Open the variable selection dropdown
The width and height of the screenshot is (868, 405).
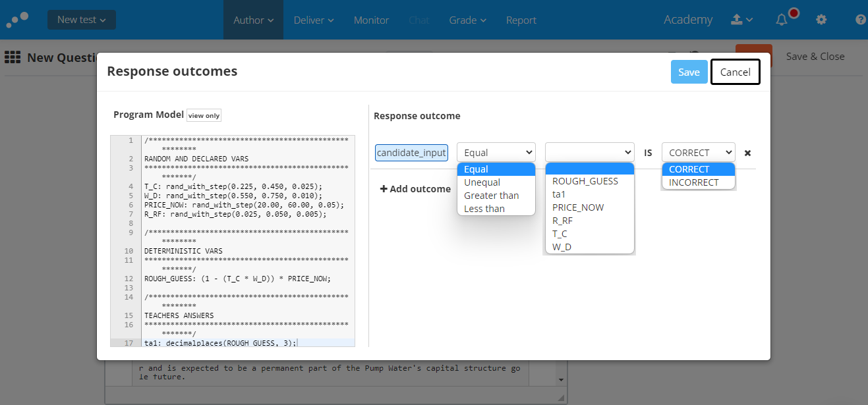[590, 152]
